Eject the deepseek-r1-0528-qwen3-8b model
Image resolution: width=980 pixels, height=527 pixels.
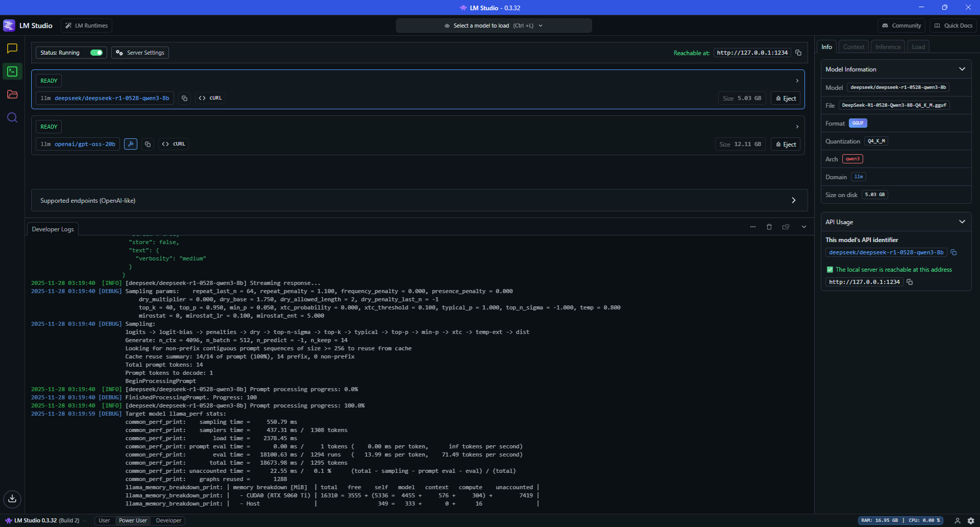pos(786,99)
